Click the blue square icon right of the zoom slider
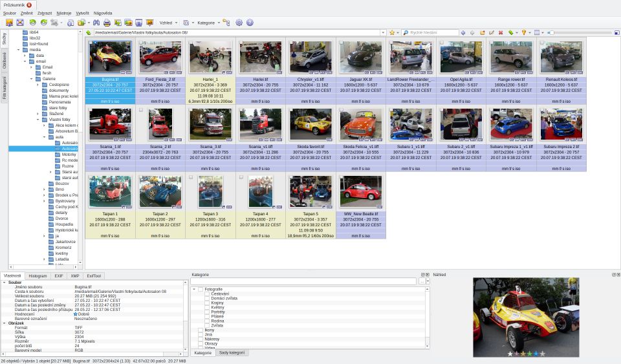The width and height of the screenshot is (621, 364). click(616, 32)
